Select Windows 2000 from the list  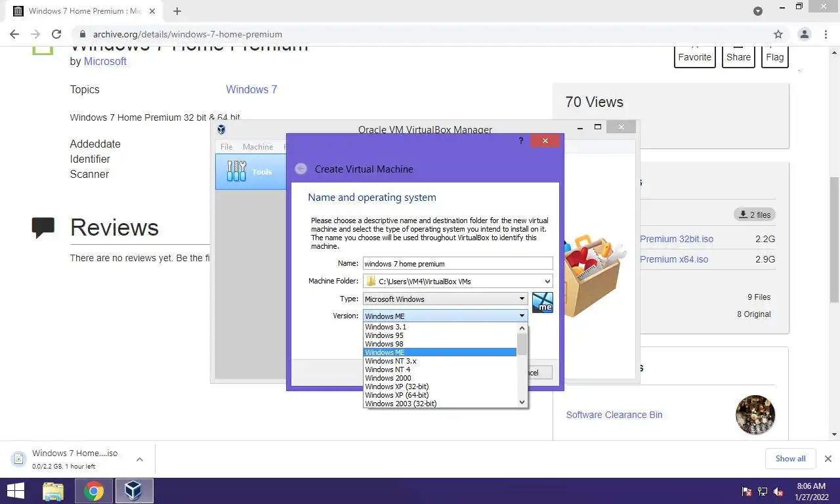tap(440, 378)
